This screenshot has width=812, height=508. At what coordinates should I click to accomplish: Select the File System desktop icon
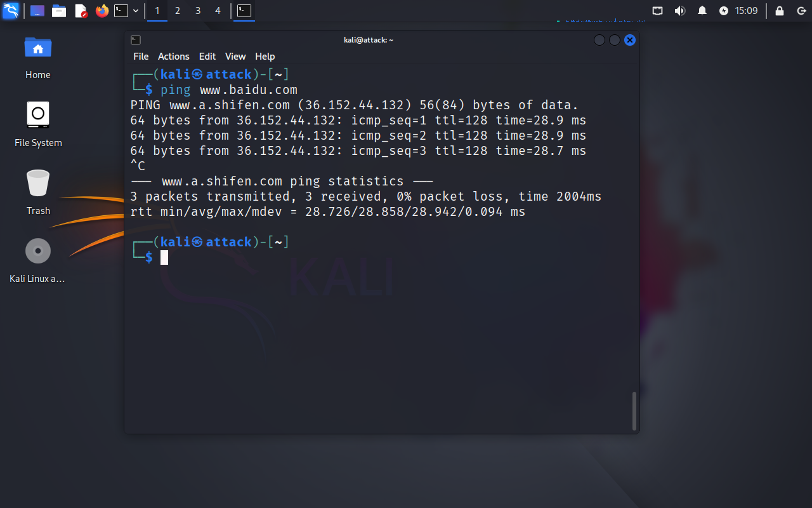pos(38,124)
